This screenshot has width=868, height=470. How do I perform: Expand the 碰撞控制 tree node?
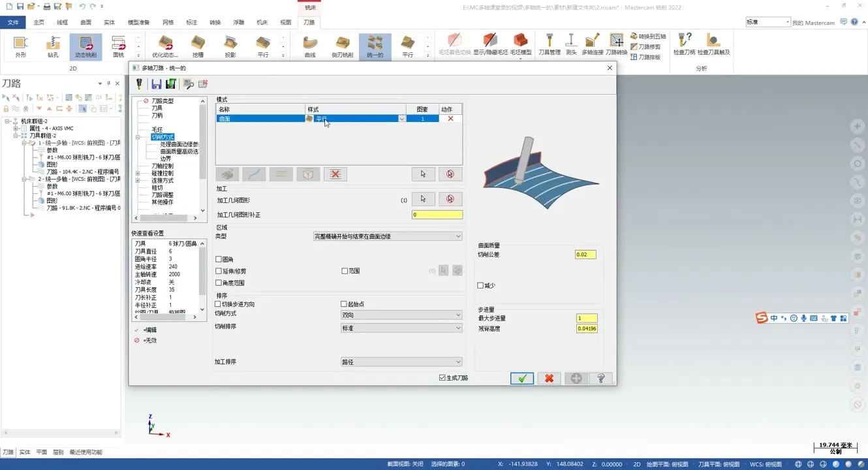[x=138, y=174]
